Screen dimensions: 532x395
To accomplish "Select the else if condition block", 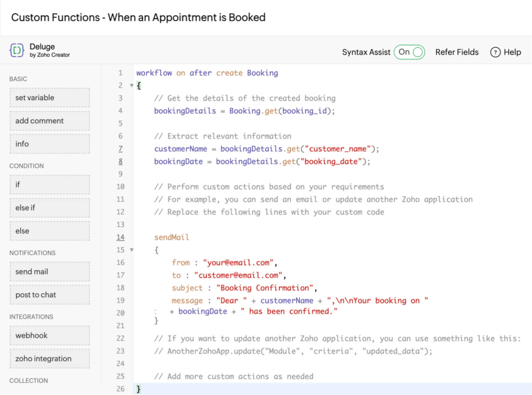I will point(50,208).
